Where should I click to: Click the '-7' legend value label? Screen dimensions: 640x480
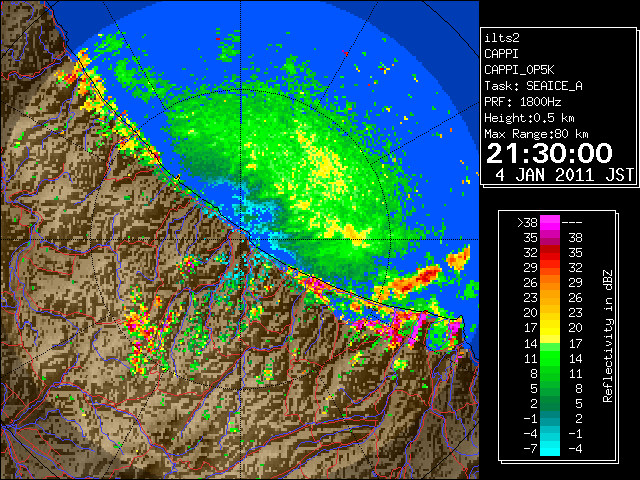tap(531, 448)
